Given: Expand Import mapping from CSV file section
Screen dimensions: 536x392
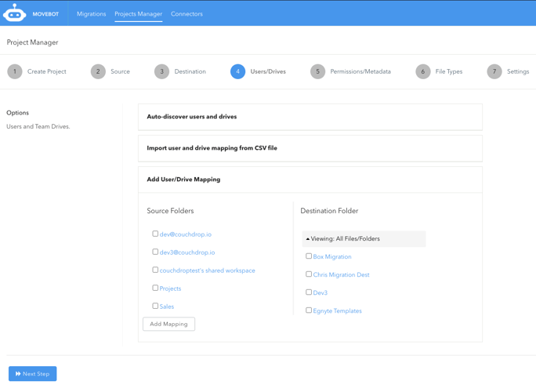Looking at the screenshot, I should pyautogui.click(x=212, y=148).
